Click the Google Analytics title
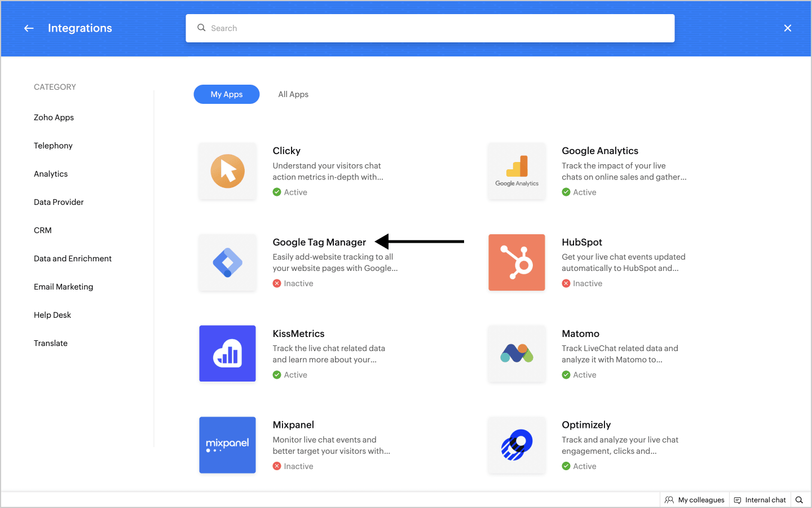Screen dimensions: 812x508 pyautogui.click(x=600, y=151)
